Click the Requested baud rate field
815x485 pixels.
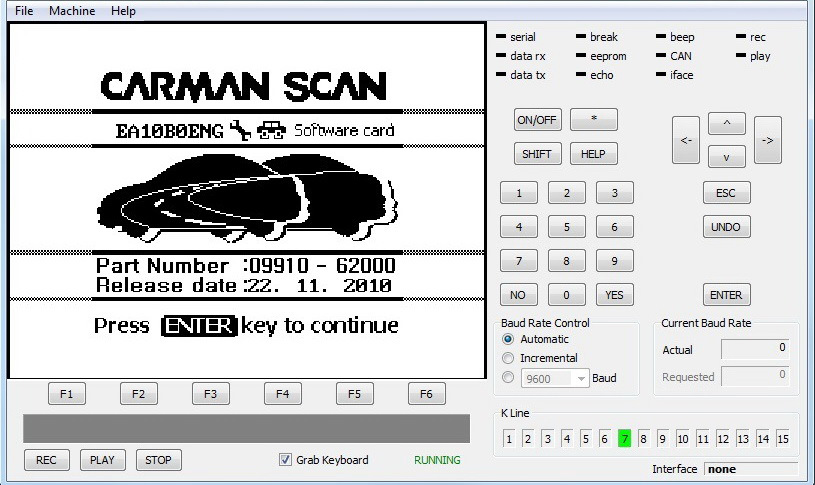tap(755, 376)
